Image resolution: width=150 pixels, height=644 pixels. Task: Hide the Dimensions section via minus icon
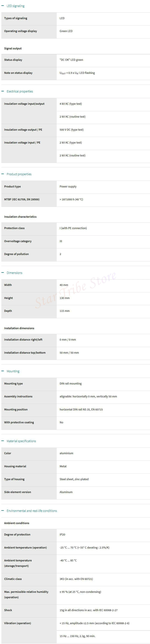pyautogui.click(x=3, y=272)
